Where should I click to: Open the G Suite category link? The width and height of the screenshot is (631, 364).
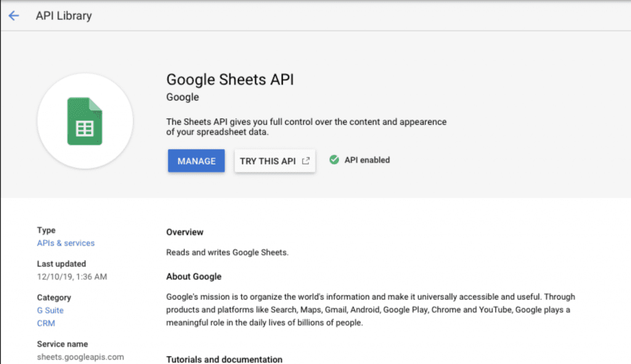(x=50, y=310)
